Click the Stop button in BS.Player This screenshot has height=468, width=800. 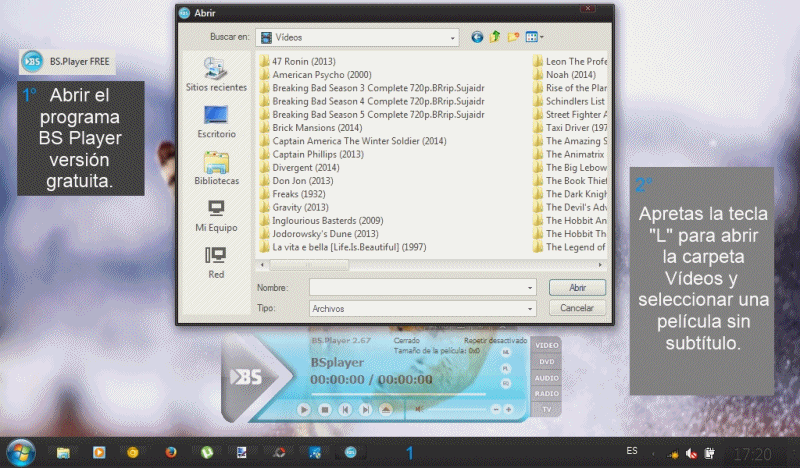tap(324, 409)
